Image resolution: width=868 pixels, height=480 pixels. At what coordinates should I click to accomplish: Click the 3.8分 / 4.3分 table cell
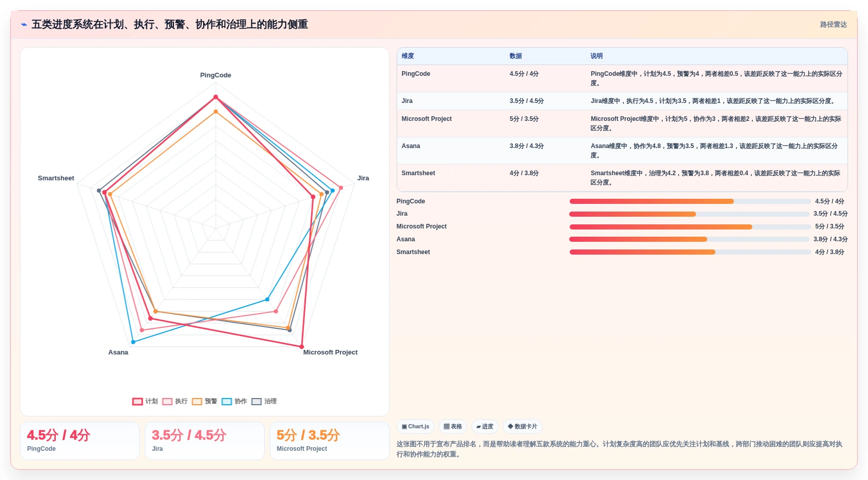(527, 146)
